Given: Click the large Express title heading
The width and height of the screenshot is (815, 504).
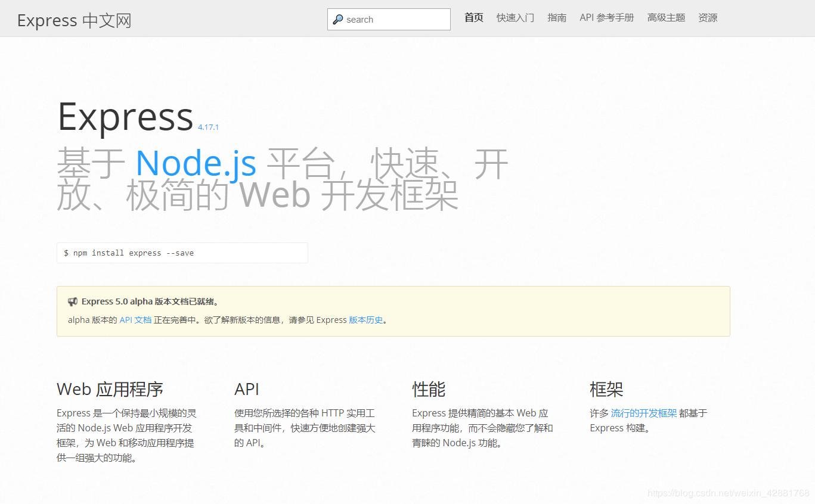Looking at the screenshot, I should [x=125, y=116].
